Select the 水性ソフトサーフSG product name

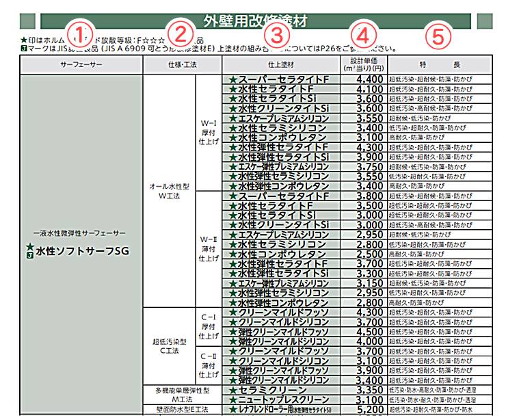[x=83, y=251]
